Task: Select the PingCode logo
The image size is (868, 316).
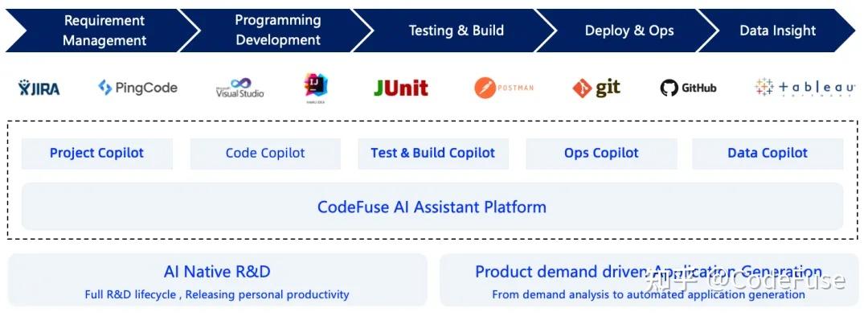Action: point(138,88)
